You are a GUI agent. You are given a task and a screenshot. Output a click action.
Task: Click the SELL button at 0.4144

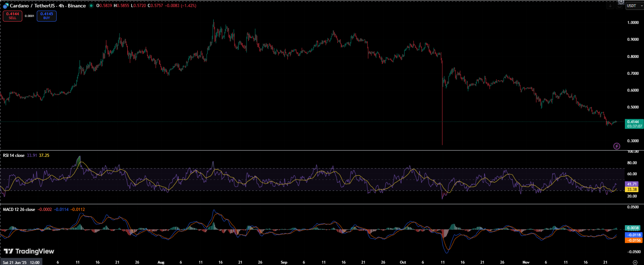[13, 16]
